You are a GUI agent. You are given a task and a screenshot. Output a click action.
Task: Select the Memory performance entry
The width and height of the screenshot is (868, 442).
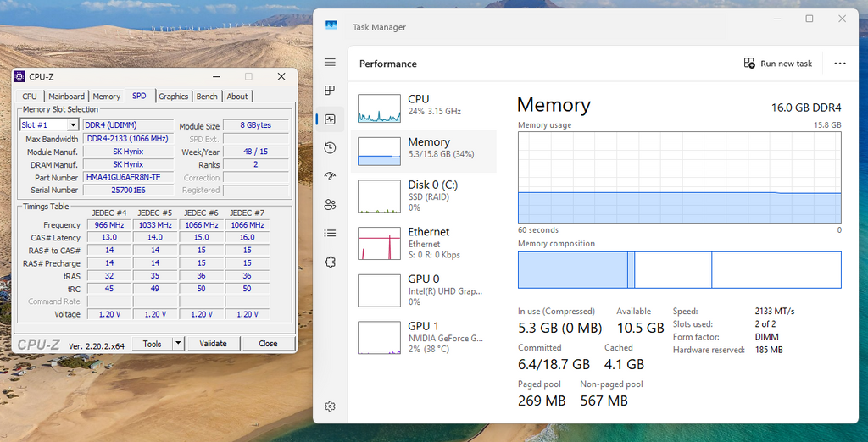424,151
